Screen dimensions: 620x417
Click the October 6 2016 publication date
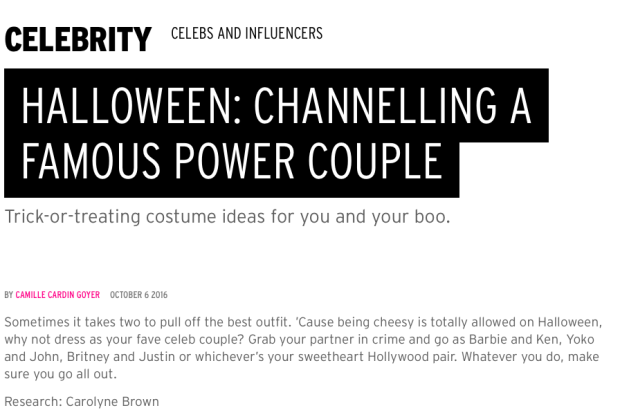[x=138, y=295]
